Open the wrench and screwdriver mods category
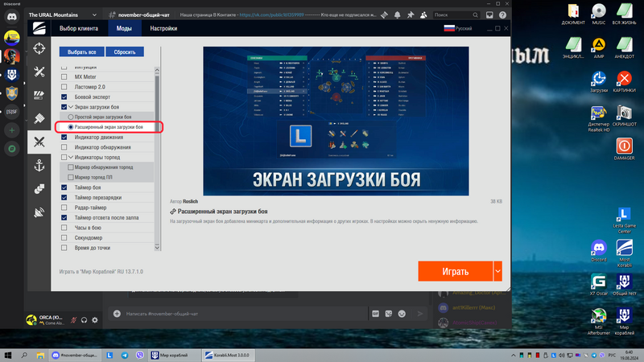The height and width of the screenshot is (362, 644). point(39,72)
